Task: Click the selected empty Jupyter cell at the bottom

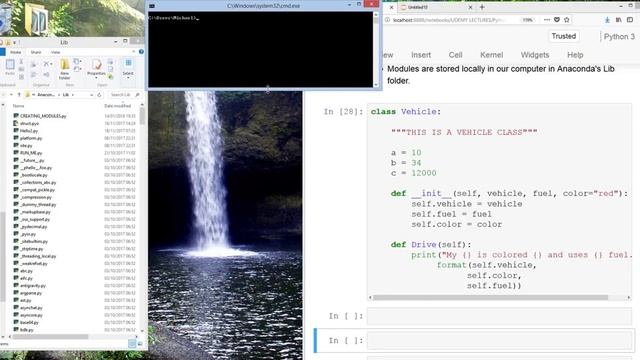Action: pyautogui.click(x=499, y=340)
